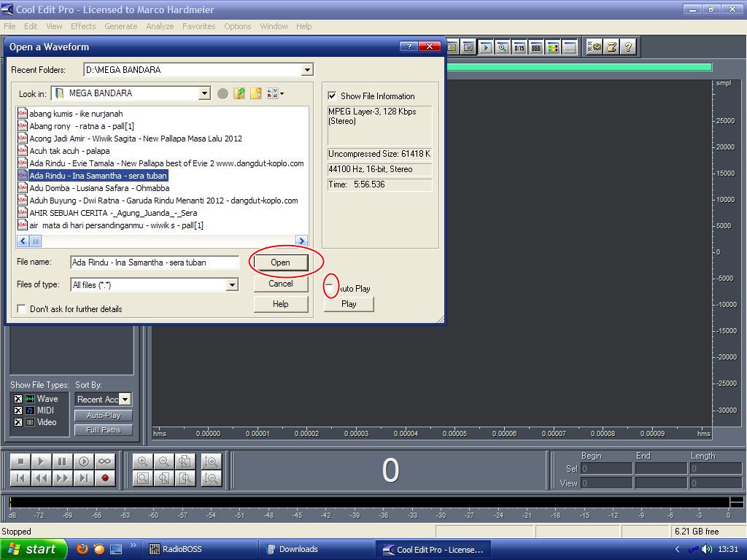The image size is (747, 560).
Task: Toggle Auto-Play button in organizer panel
Action: tap(104, 415)
